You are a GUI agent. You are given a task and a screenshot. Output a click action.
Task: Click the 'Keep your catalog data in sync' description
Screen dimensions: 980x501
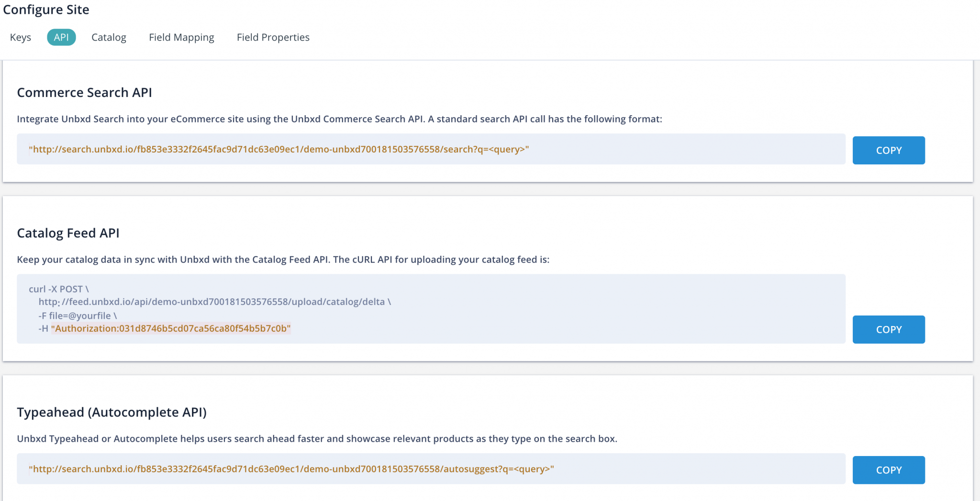click(x=283, y=259)
